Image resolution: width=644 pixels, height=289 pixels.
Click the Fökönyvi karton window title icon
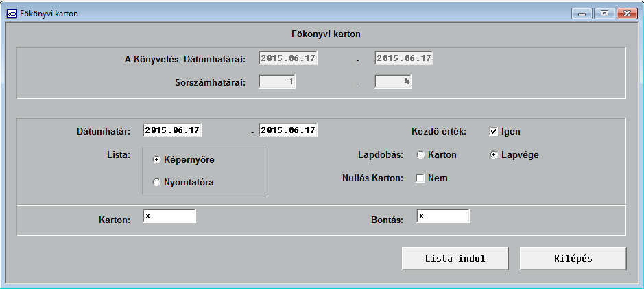click(12, 14)
